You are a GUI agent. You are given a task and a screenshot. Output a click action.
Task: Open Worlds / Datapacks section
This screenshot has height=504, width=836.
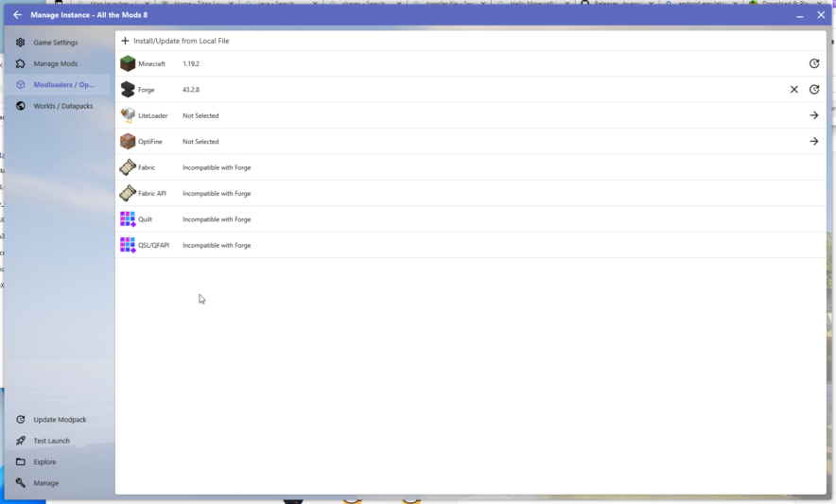[62, 106]
